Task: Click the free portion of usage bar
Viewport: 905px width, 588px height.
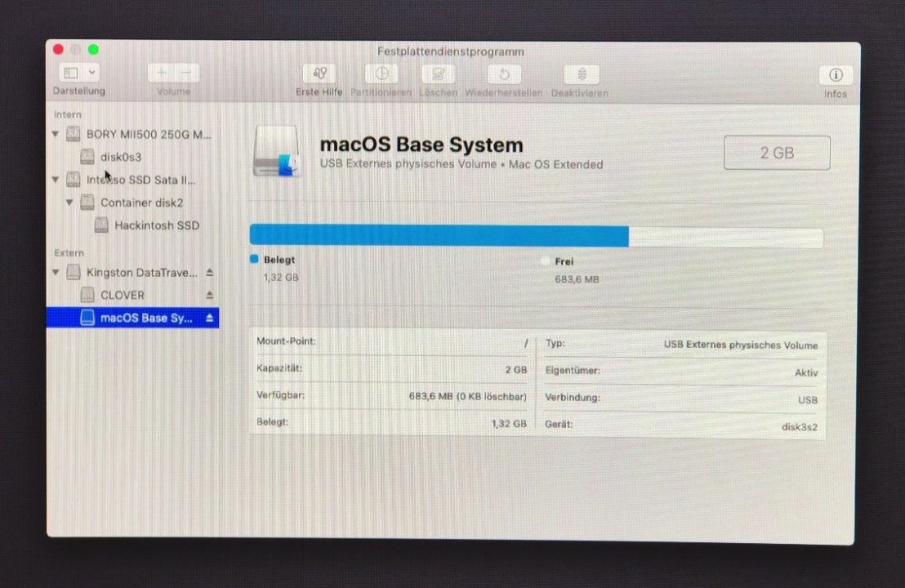Action: coord(726,238)
